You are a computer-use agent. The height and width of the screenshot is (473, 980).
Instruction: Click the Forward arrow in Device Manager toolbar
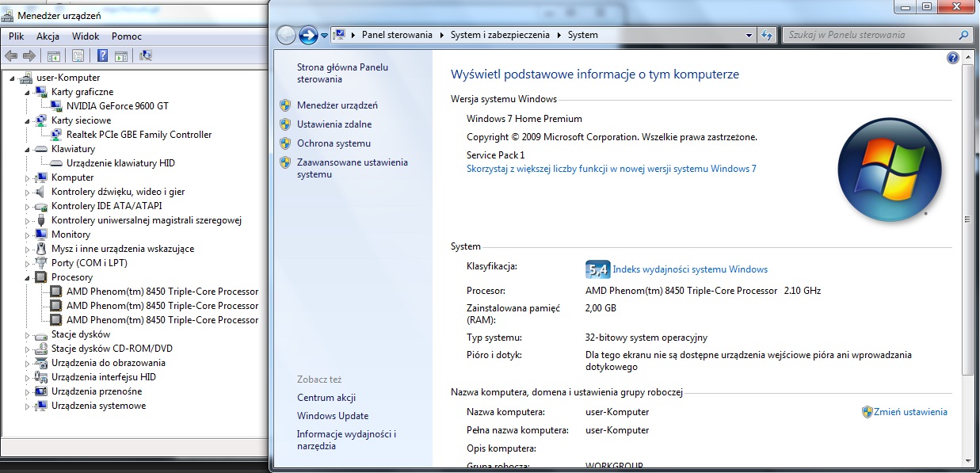click(29, 55)
